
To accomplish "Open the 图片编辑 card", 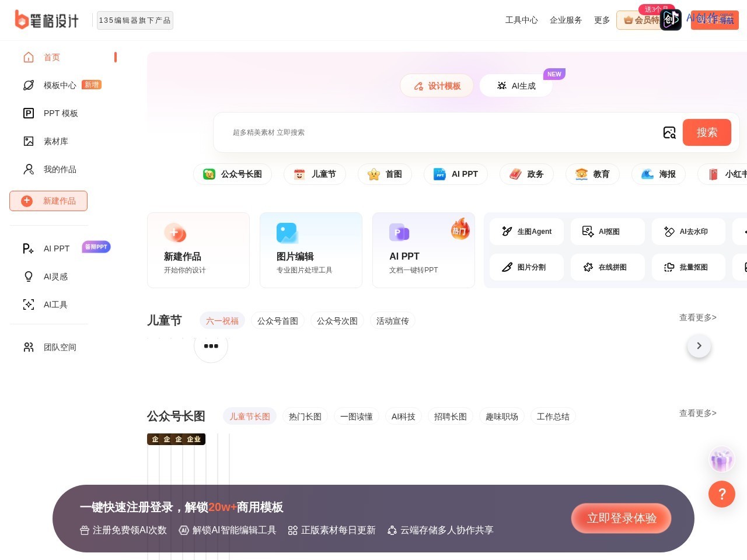I will pyautogui.click(x=311, y=250).
